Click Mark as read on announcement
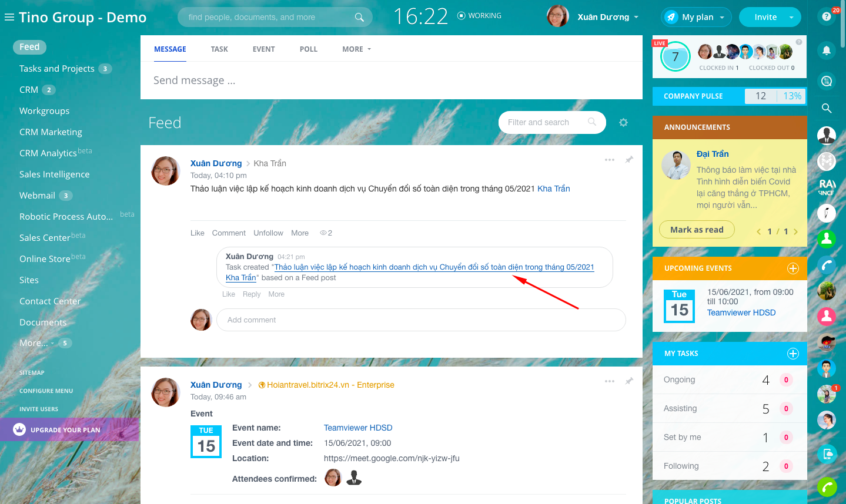Viewport: 846px width, 504px height. click(x=697, y=230)
